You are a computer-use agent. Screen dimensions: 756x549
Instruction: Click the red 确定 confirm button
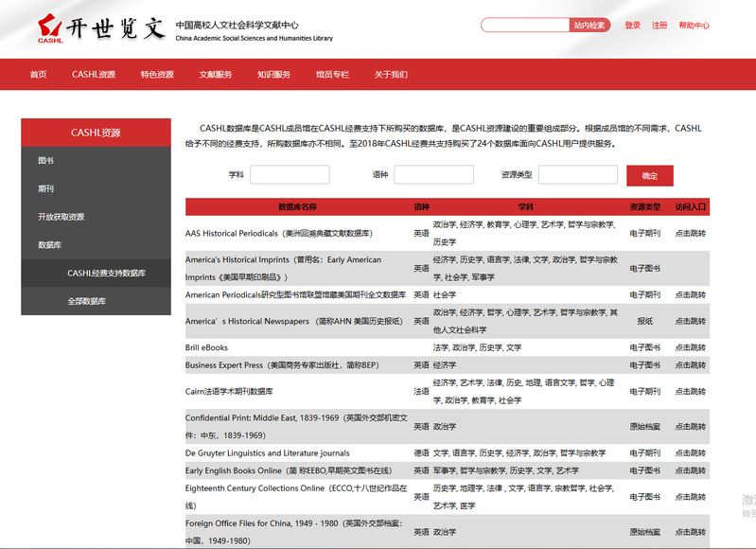pyautogui.click(x=649, y=176)
